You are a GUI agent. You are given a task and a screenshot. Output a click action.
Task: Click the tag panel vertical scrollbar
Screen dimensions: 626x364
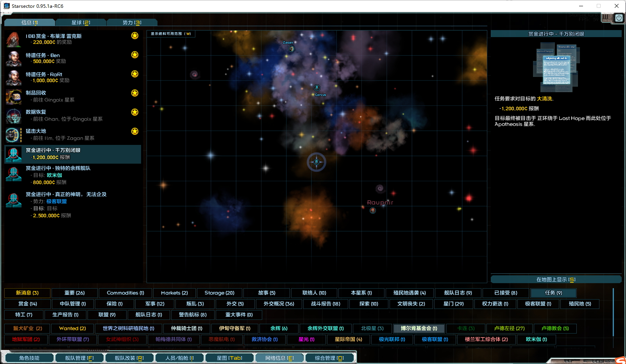click(x=613, y=312)
